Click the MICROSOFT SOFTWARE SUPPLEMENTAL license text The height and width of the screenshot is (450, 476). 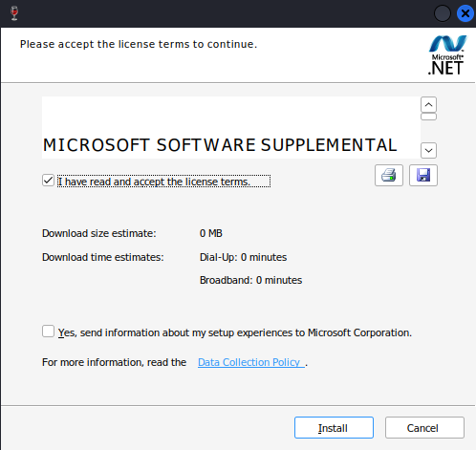220,145
